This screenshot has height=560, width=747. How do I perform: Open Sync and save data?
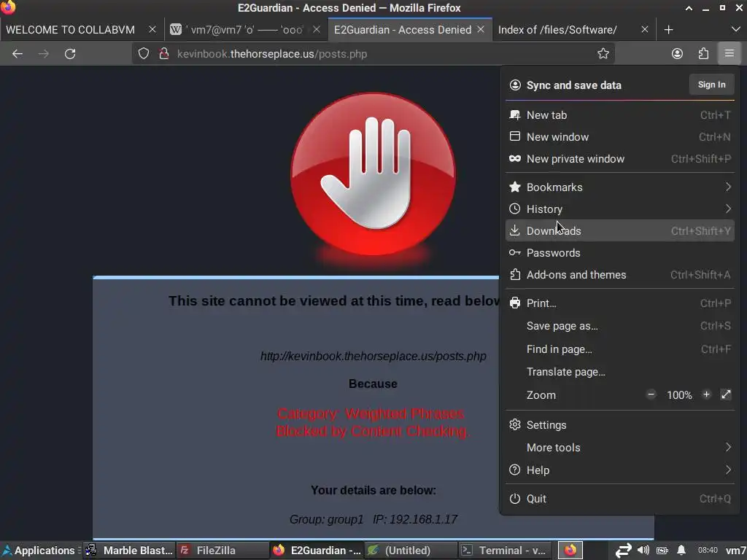click(x=573, y=85)
